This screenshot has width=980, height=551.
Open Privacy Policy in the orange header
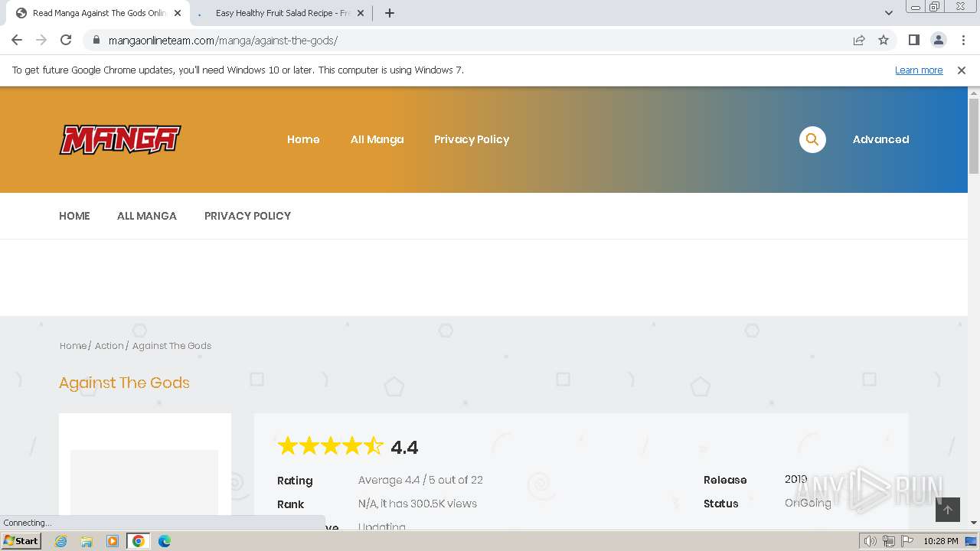tap(472, 139)
